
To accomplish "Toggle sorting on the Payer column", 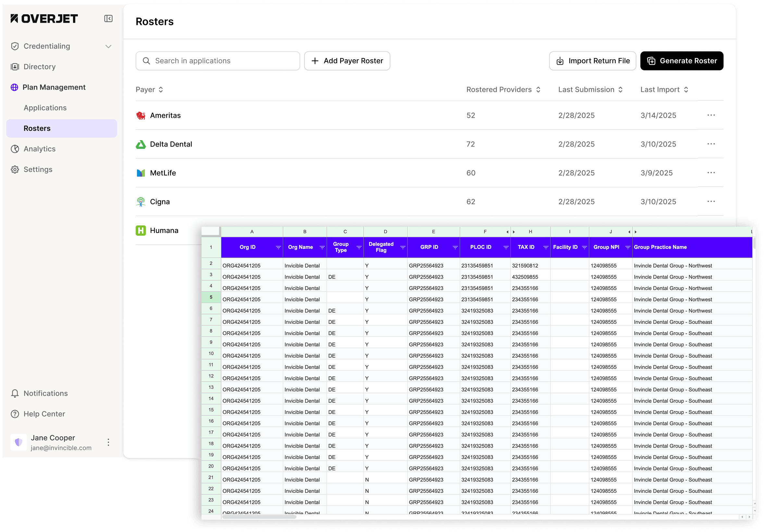I will pyautogui.click(x=161, y=90).
